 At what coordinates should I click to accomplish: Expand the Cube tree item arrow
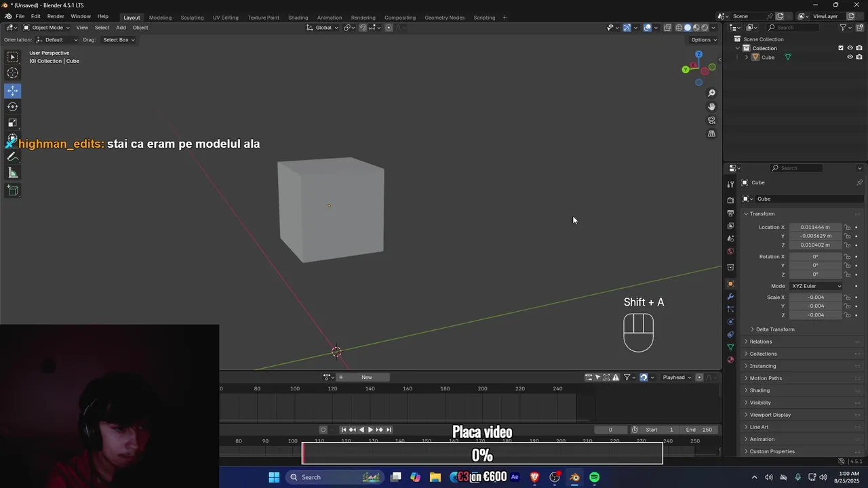point(747,57)
